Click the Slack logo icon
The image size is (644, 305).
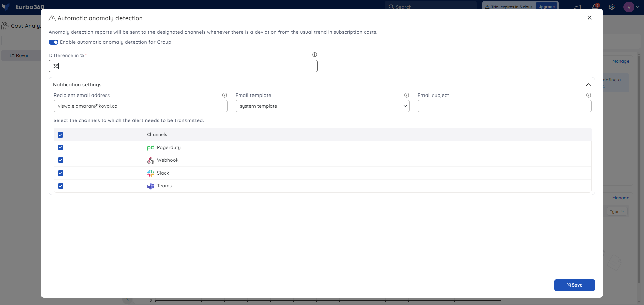tap(151, 173)
